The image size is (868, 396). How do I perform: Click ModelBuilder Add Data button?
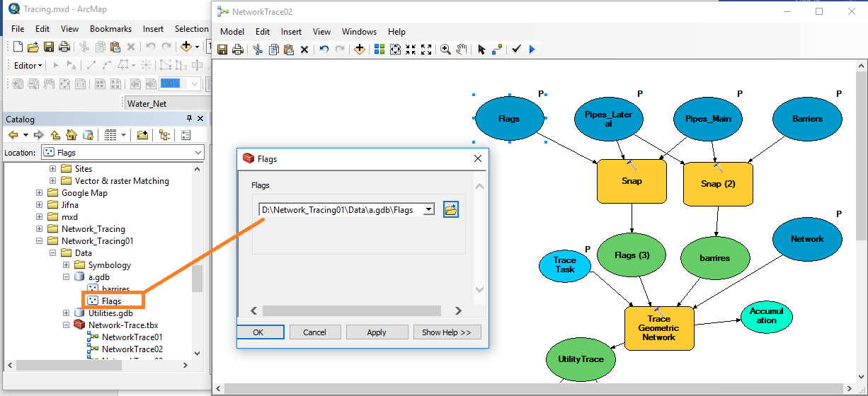coord(360,49)
